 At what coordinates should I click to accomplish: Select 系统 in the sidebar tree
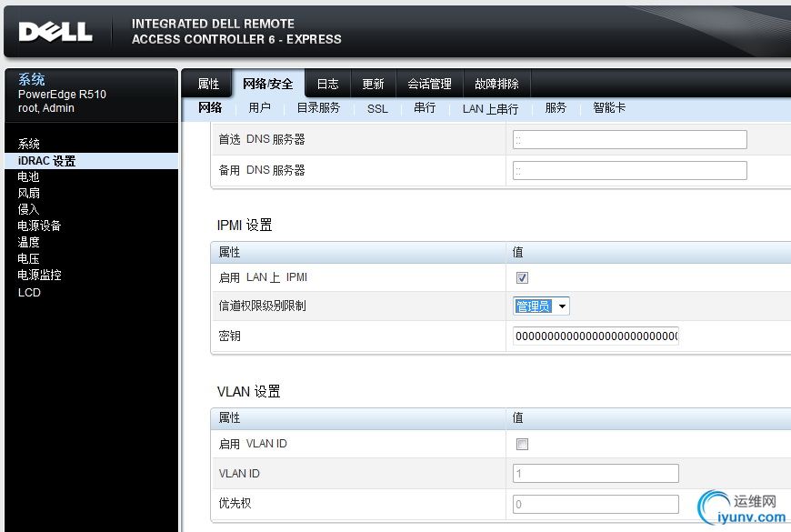click(29, 144)
